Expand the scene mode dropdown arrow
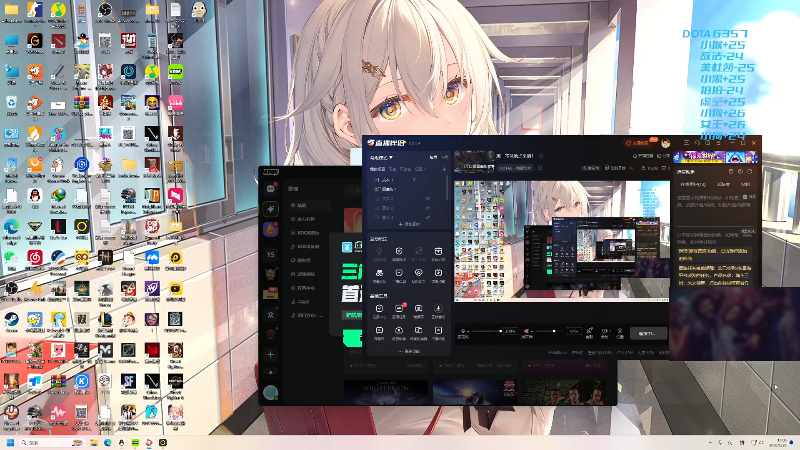The image size is (800, 450). [391, 158]
